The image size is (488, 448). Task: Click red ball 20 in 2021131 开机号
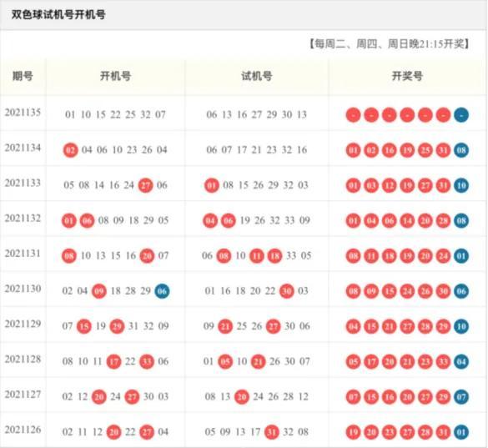[x=147, y=256]
